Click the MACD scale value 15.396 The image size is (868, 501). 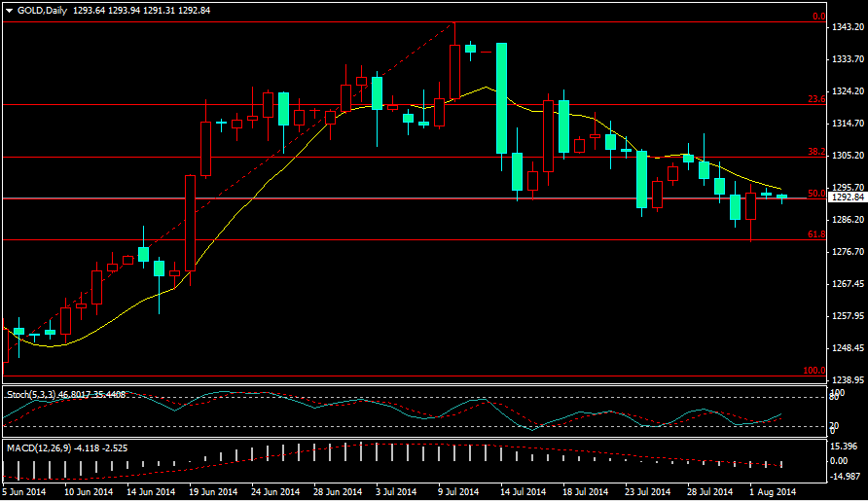coord(845,447)
